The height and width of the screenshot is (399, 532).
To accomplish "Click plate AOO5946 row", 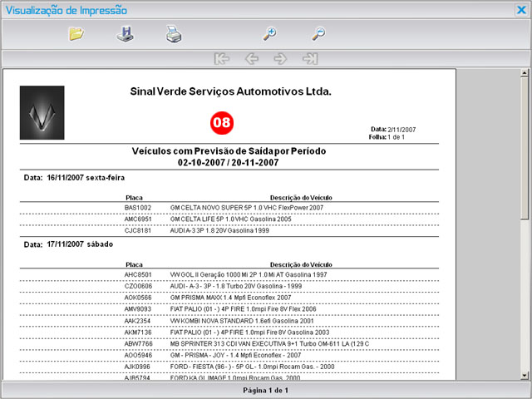I will coord(229,356).
